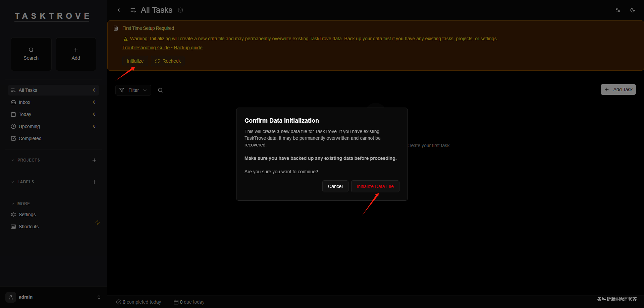This screenshot has height=308, width=644.
Task: Open view options sliders icon at top right
Action: pyautogui.click(x=618, y=10)
